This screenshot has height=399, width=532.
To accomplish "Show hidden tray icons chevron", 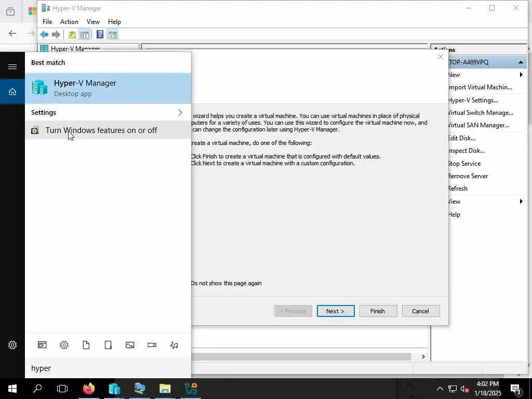I will [440, 389].
